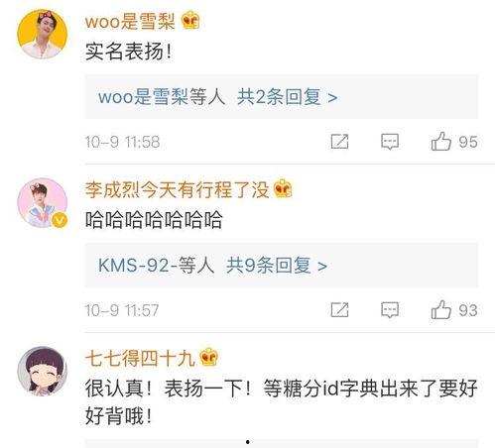This screenshot has width=495, height=448.
Task: Open reply bubble icon under 哈哈哈哈哈哈哈 comment
Action: pos(390,310)
